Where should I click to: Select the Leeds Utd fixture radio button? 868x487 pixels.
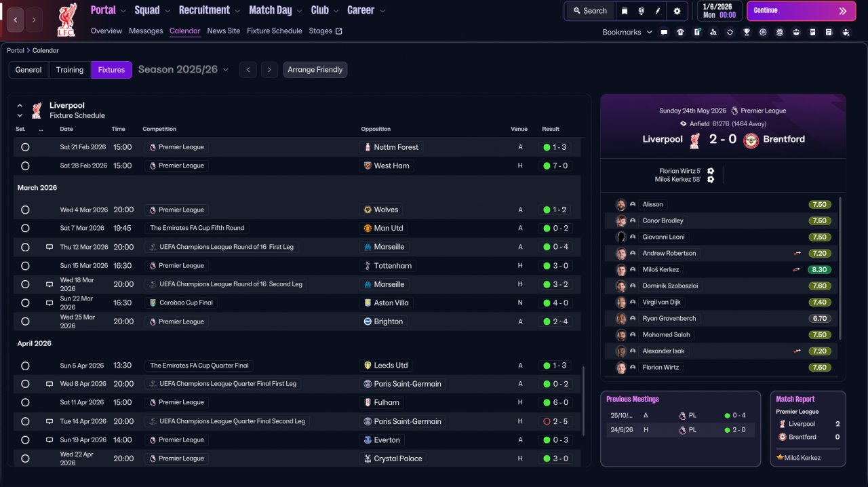pyautogui.click(x=25, y=366)
